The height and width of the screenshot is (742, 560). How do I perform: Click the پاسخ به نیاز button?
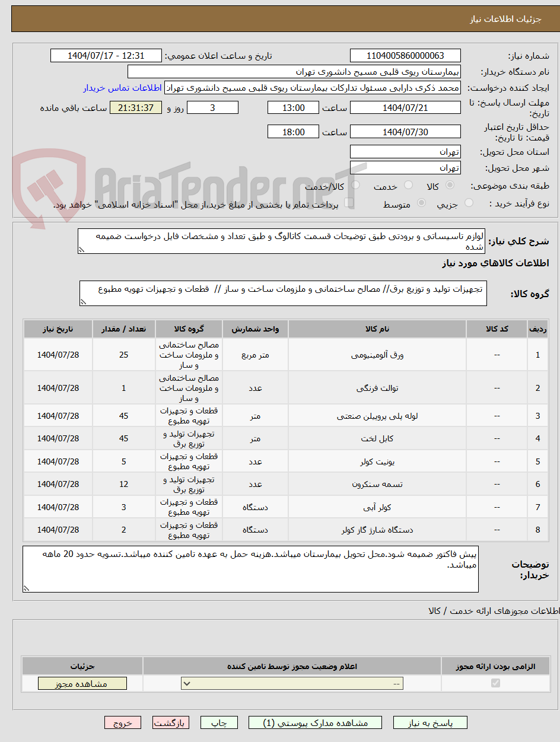430,722
